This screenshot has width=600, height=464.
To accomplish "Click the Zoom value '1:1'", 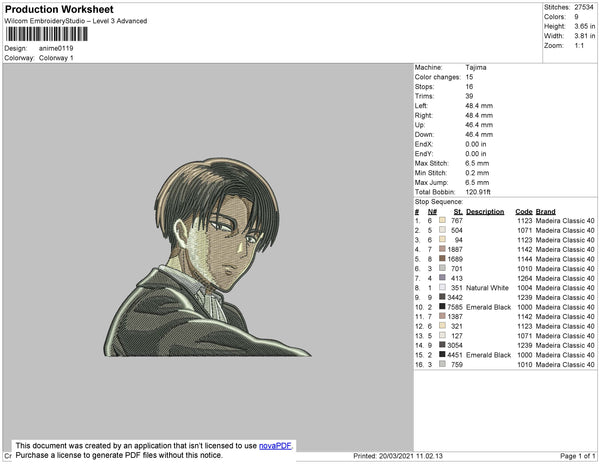I will [x=579, y=46].
